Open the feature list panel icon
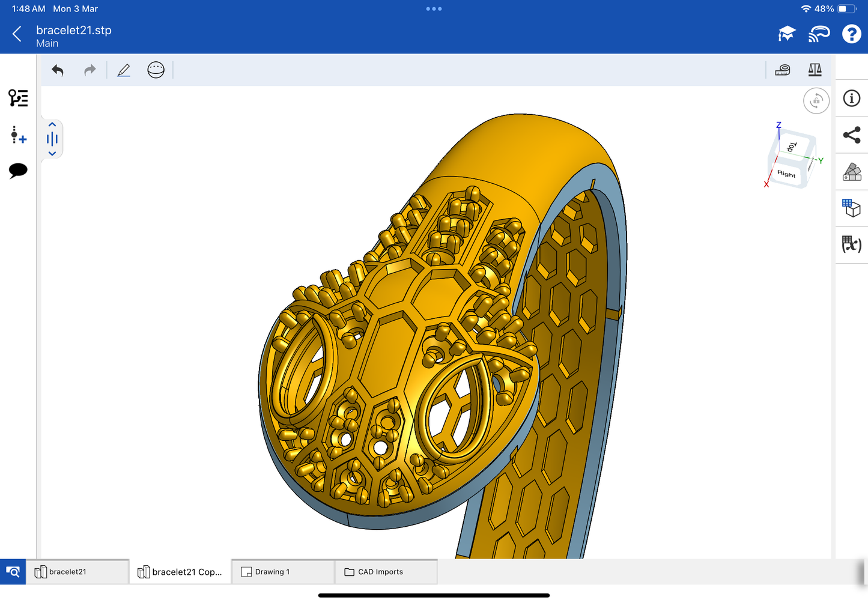The height and width of the screenshot is (603, 868). 18,98
